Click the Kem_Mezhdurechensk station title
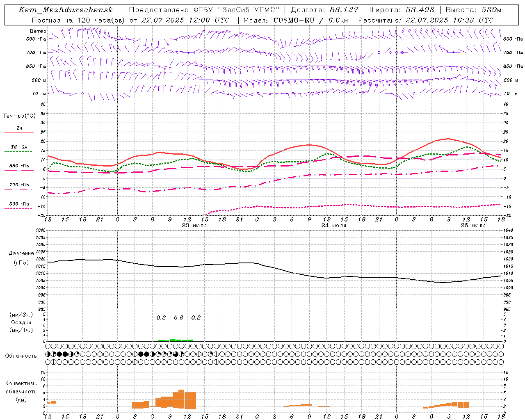This screenshot has height=420, width=525. 66,10
